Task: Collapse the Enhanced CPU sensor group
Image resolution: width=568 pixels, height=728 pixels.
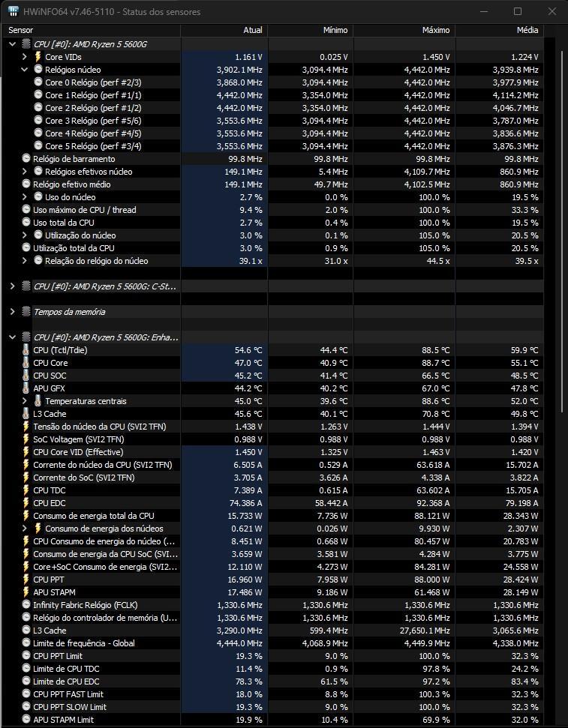Action: (12, 337)
